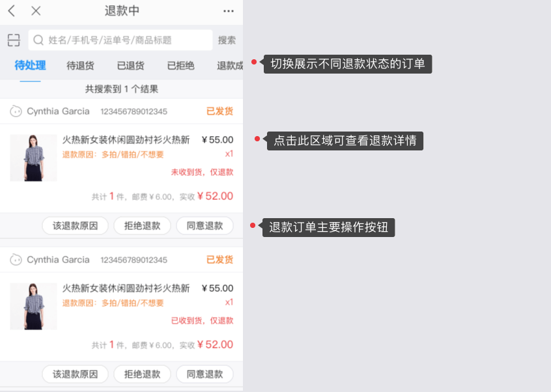The height and width of the screenshot is (392, 551).
Task: Click the magnifier icon in search box
Action: [38, 40]
